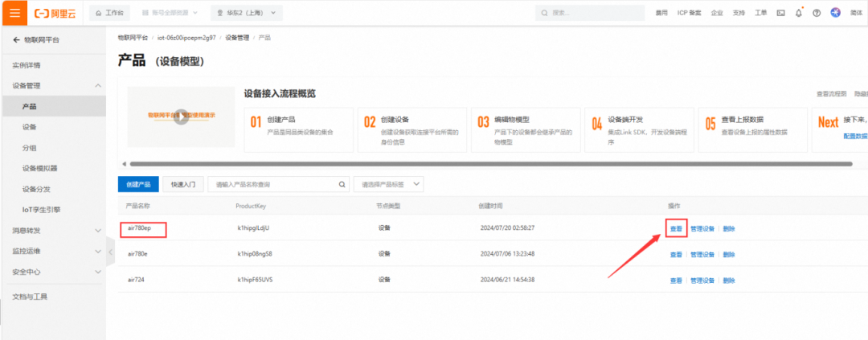Viewport: 868px width, 340px height.
Task: Collapse the 设备管理 sidebar section
Action: tap(53, 86)
